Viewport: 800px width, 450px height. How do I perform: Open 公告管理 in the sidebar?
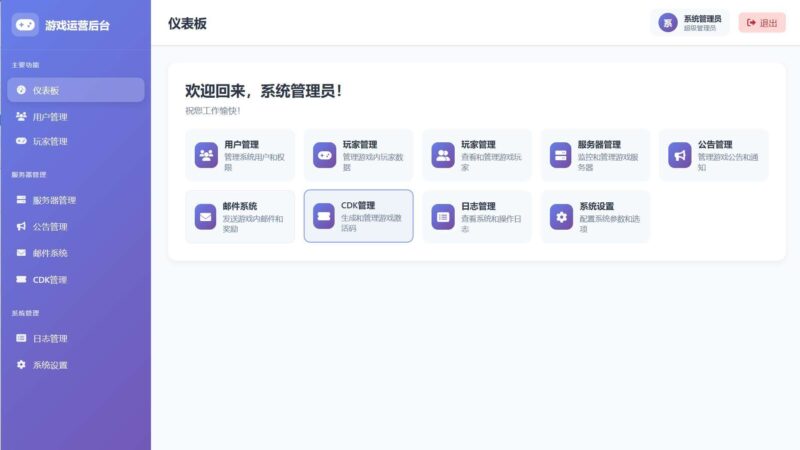coord(75,226)
